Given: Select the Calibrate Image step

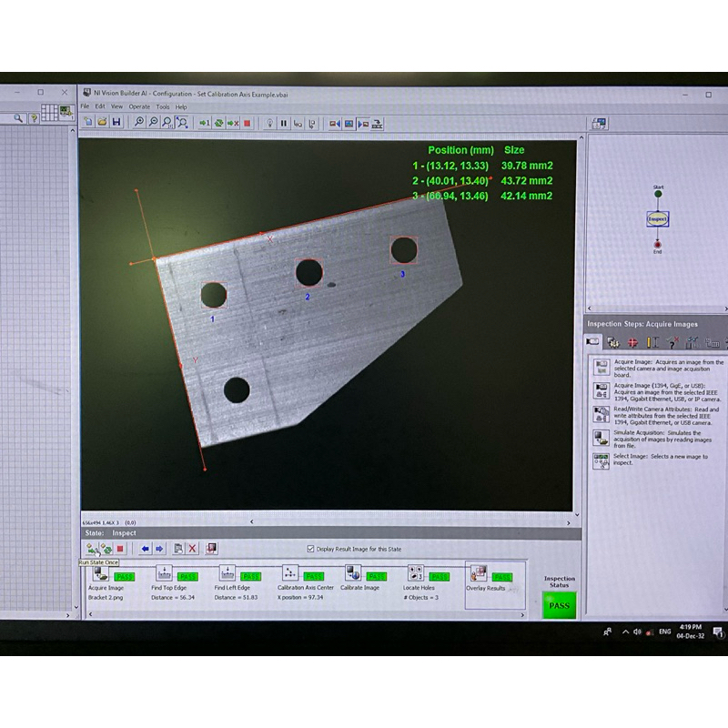Looking at the screenshot, I should (x=352, y=573).
